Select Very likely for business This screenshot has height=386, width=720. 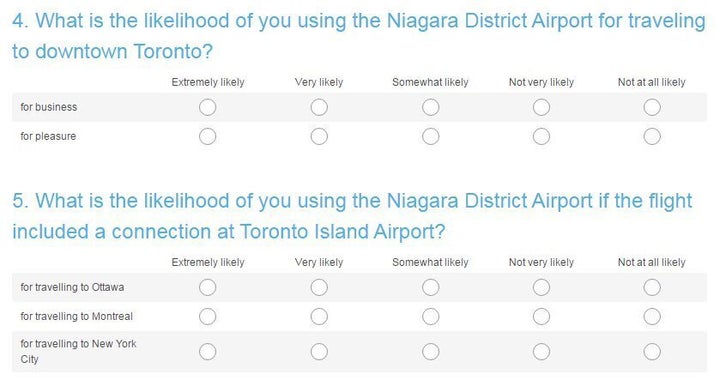pos(319,107)
